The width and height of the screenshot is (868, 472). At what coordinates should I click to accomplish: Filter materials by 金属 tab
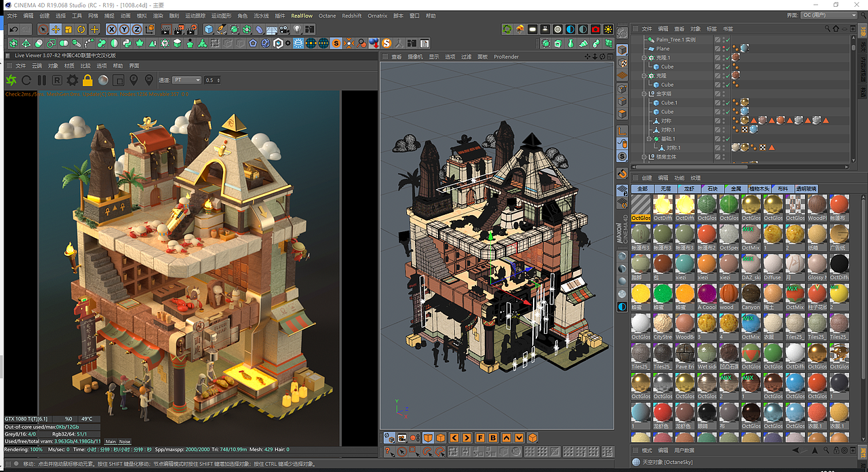pos(735,189)
